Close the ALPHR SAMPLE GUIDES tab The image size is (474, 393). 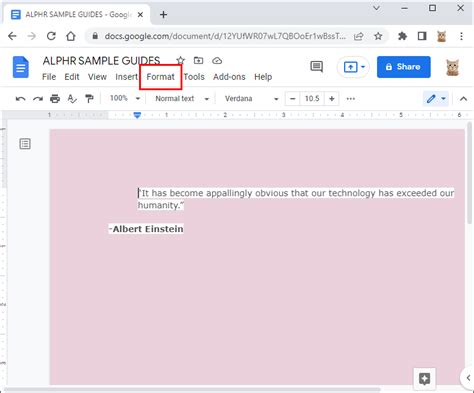point(140,15)
